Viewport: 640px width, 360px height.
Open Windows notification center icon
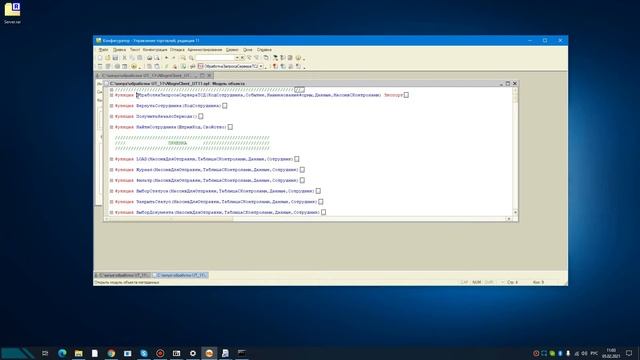point(629,353)
